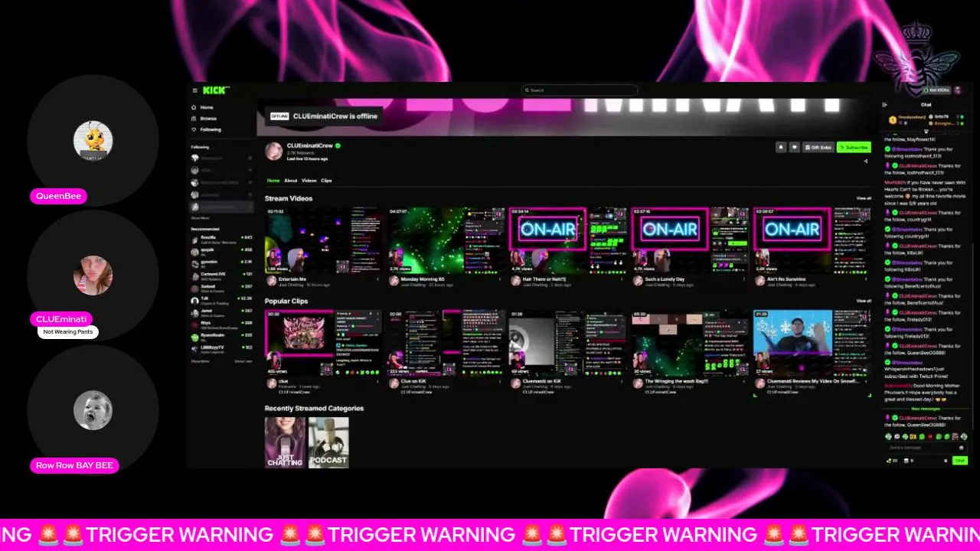Click the share icon under Subscribe

866,161
